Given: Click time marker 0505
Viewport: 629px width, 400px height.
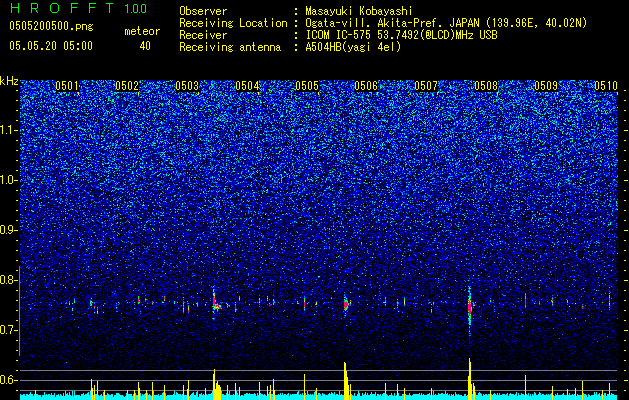Looking at the screenshot, I should pos(307,86).
